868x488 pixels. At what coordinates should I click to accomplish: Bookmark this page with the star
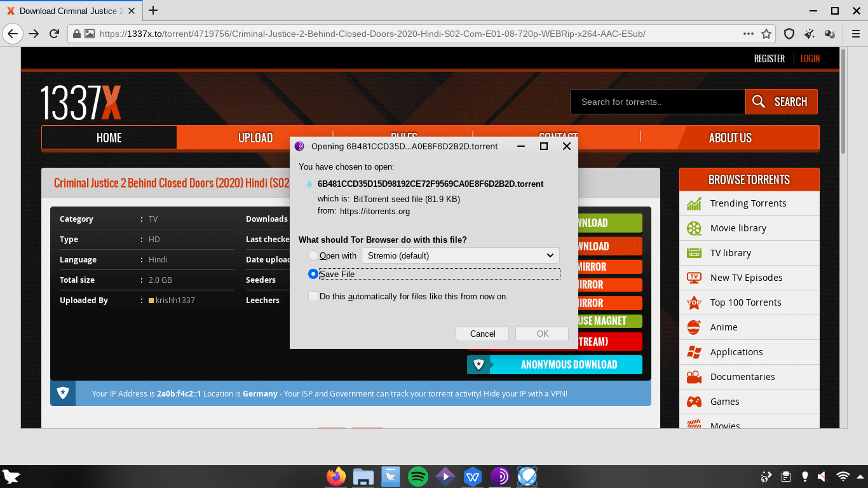(766, 34)
